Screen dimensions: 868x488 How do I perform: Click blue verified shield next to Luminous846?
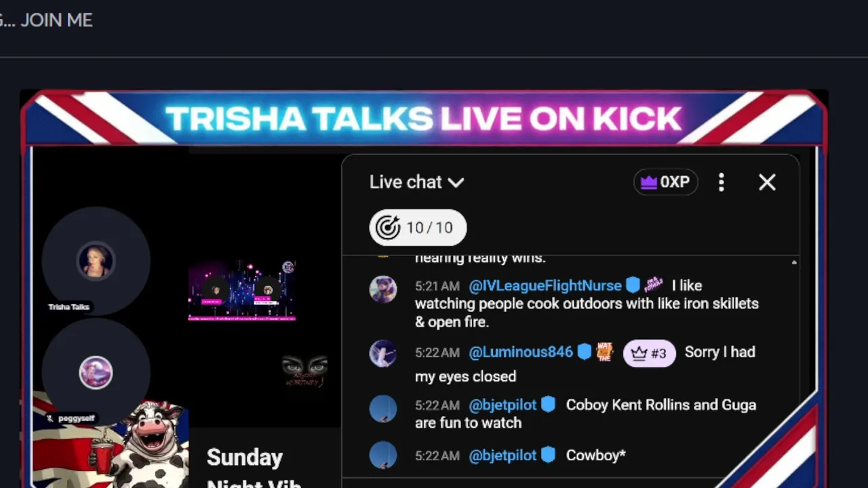click(x=585, y=352)
